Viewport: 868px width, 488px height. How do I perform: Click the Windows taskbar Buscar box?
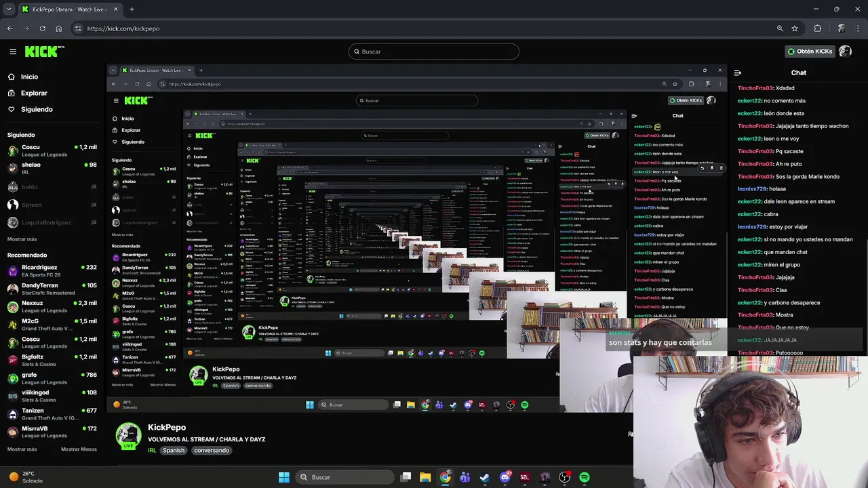click(344, 477)
